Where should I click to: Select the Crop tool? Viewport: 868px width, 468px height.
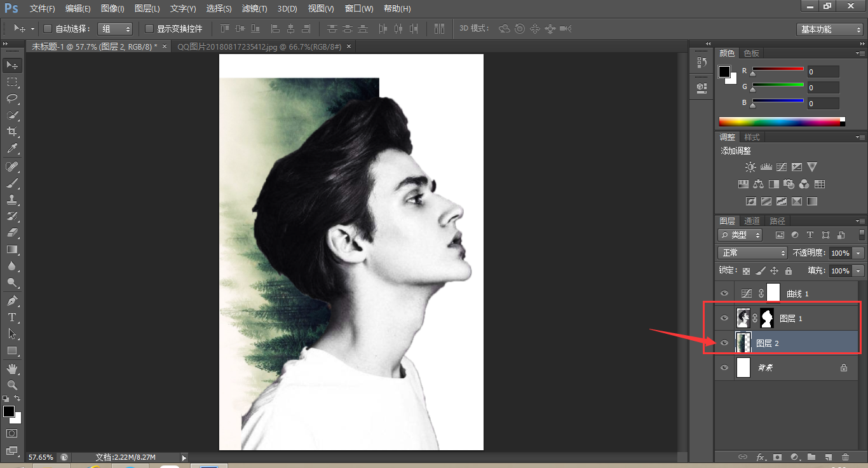pyautogui.click(x=12, y=132)
